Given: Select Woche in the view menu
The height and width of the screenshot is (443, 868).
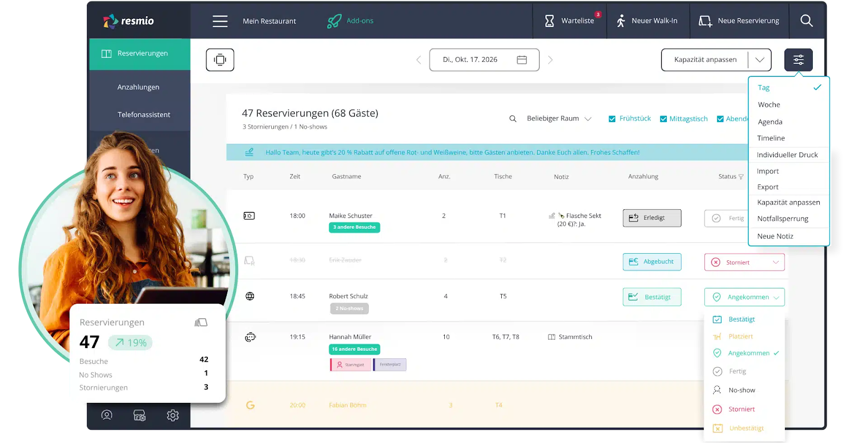Looking at the screenshot, I should coord(769,105).
